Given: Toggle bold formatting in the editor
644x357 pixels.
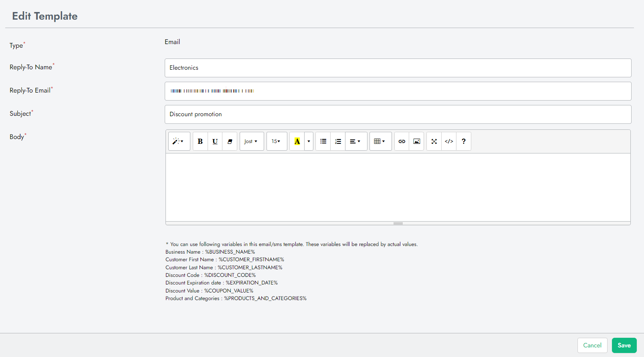Looking at the screenshot, I should (x=200, y=141).
